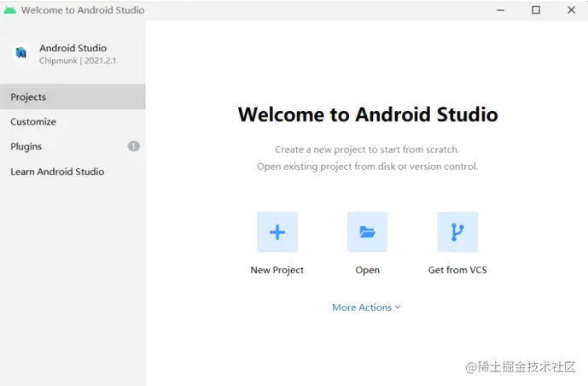This screenshot has width=588, height=386.
Task: Click the Android icon in the title bar
Action: pyautogui.click(x=9, y=10)
